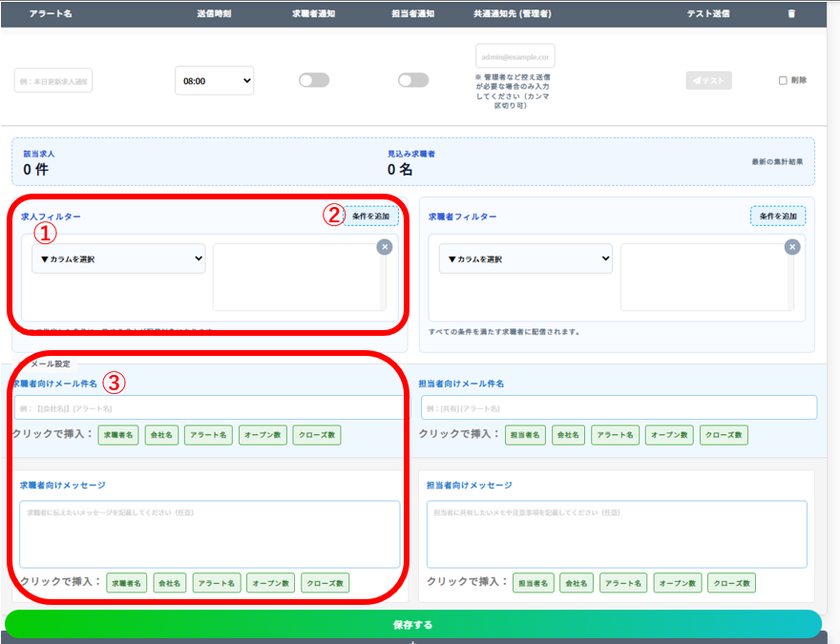Click 条件を追加 in 求職者フィルター
This screenshot has width=840, height=644.
777,217
